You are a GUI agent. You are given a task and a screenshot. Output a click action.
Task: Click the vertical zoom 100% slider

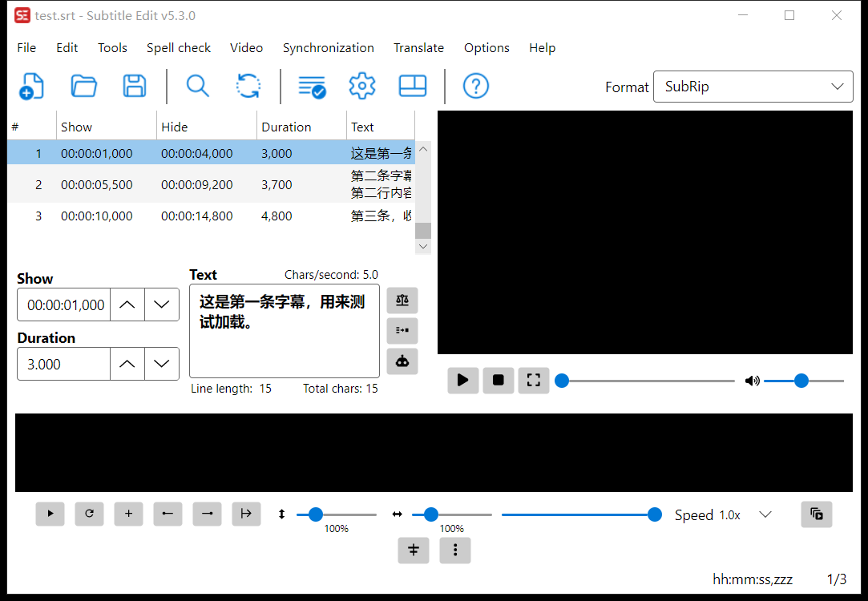click(337, 514)
